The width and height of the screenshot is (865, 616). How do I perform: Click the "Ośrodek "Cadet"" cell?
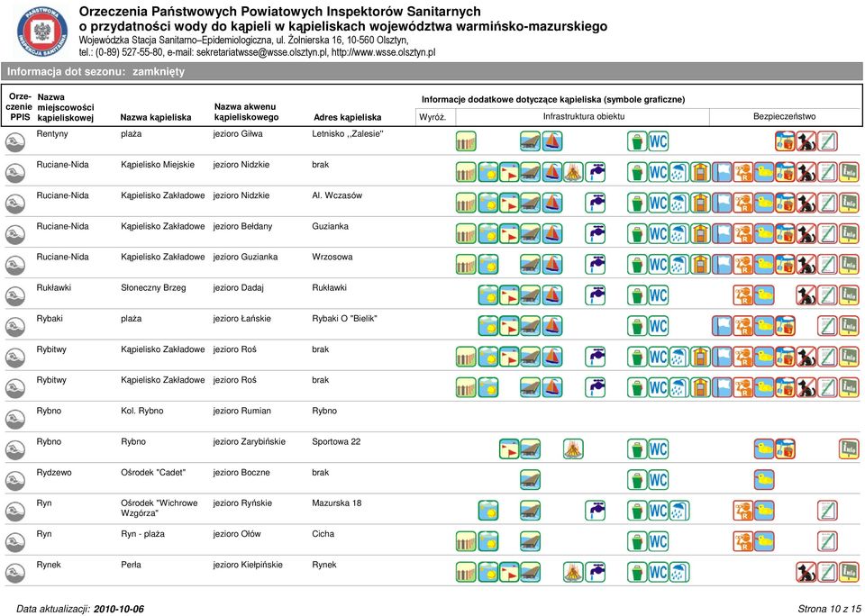(153, 473)
